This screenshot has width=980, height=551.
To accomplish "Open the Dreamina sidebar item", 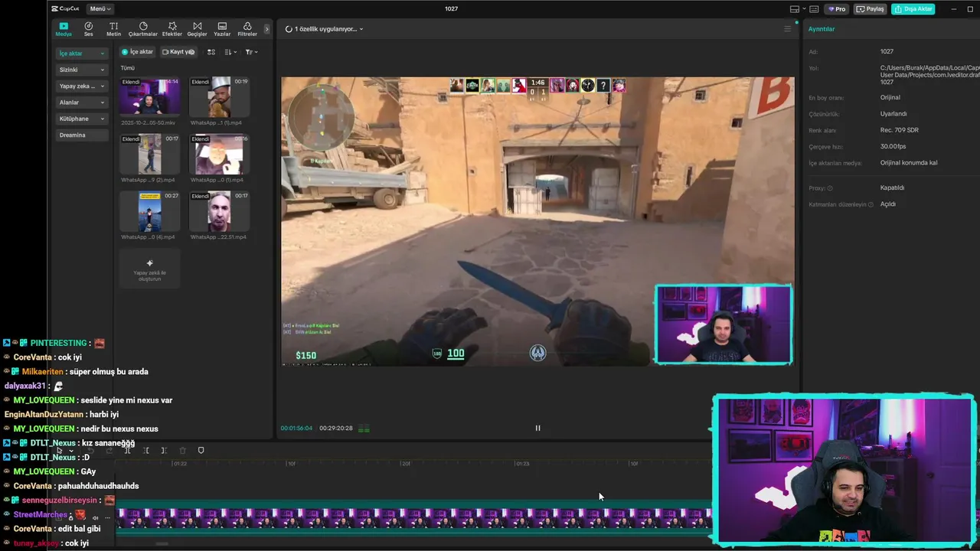I will click(x=81, y=135).
